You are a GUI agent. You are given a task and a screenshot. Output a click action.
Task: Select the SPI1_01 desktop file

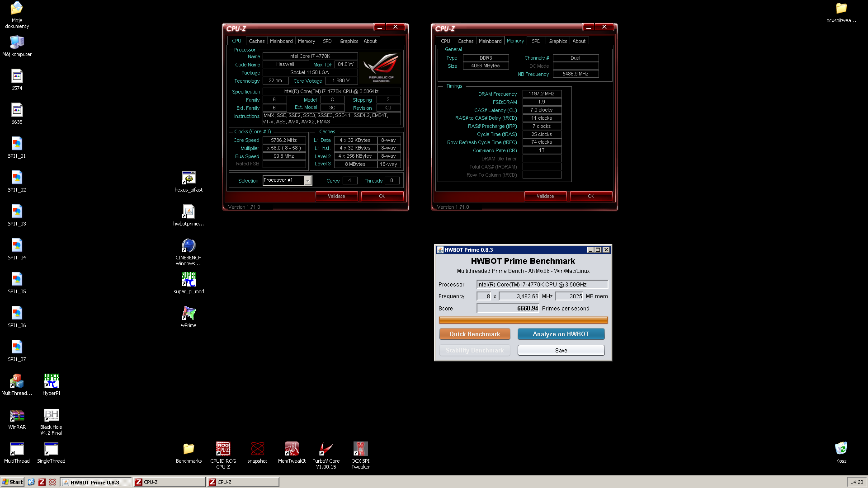[x=17, y=148]
